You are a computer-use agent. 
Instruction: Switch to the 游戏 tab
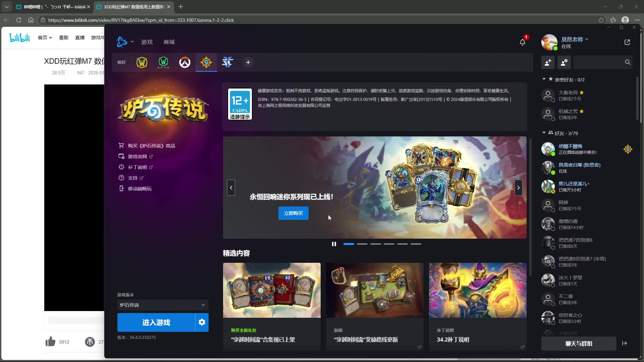[147, 42]
